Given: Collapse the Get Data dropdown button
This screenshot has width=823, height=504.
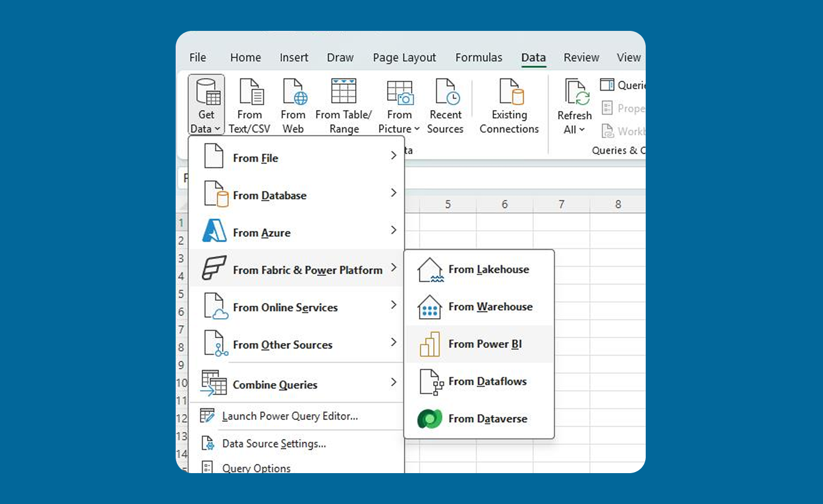Looking at the screenshot, I should [206, 106].
